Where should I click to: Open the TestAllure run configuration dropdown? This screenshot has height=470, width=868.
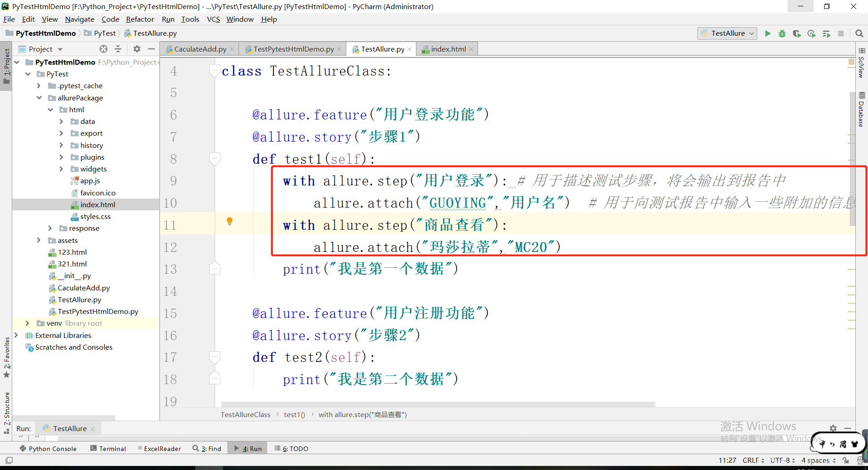coord(727,33)
